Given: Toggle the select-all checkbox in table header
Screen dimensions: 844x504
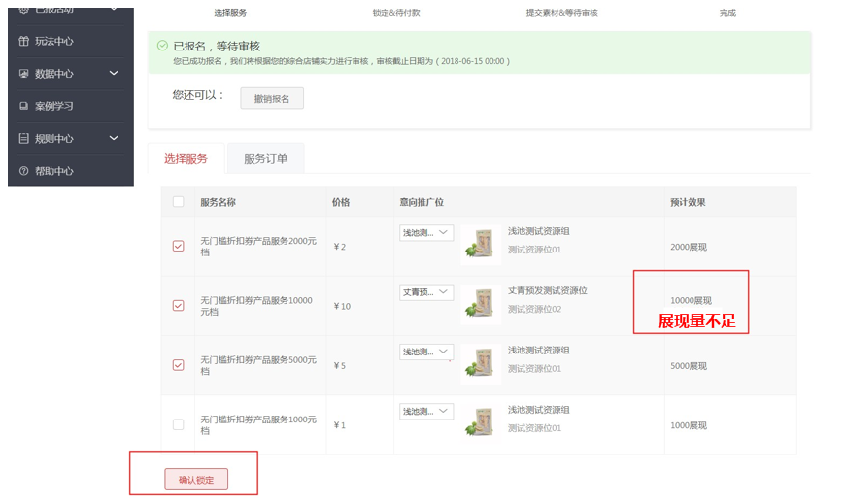Looking at the screenshot, I should [178, 202].
